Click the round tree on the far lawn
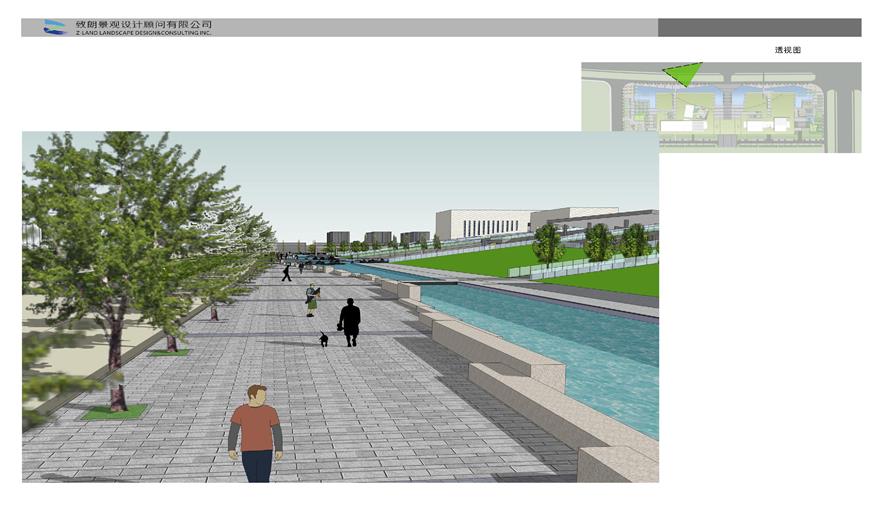This screenshot has height=526, width=882. (548, 243)
